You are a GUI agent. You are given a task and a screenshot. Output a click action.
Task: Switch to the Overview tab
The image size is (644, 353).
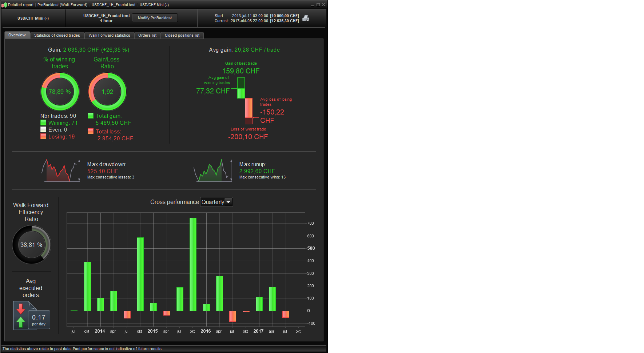point(17,35)
